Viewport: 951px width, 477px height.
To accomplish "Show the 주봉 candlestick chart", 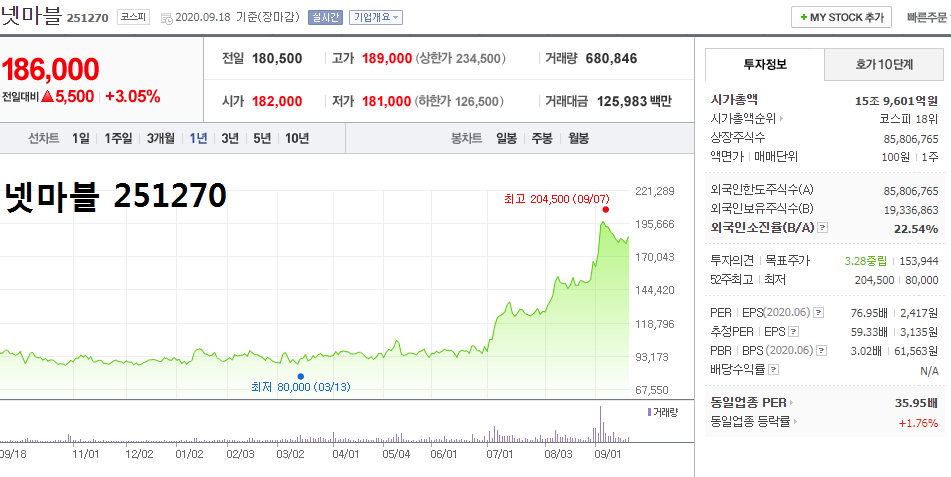I will click(542, 138).
